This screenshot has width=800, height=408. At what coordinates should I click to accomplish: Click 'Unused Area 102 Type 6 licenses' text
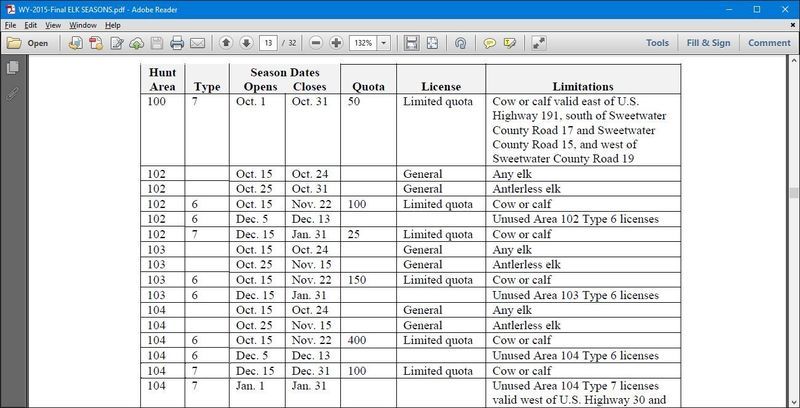click(x=576, y=219)
